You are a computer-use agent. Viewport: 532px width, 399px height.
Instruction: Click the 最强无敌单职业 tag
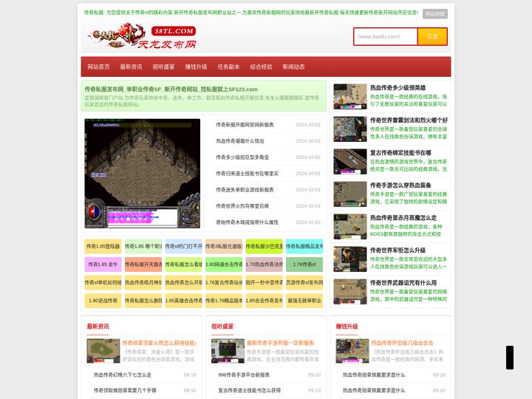tap(304, 301)
